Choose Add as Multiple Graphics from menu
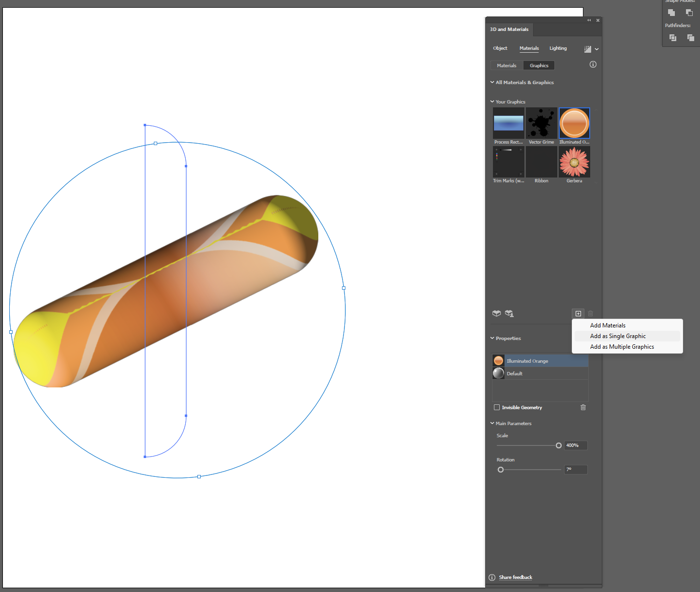The height and width of the screenshot is (592, 700). pos(622,347)
